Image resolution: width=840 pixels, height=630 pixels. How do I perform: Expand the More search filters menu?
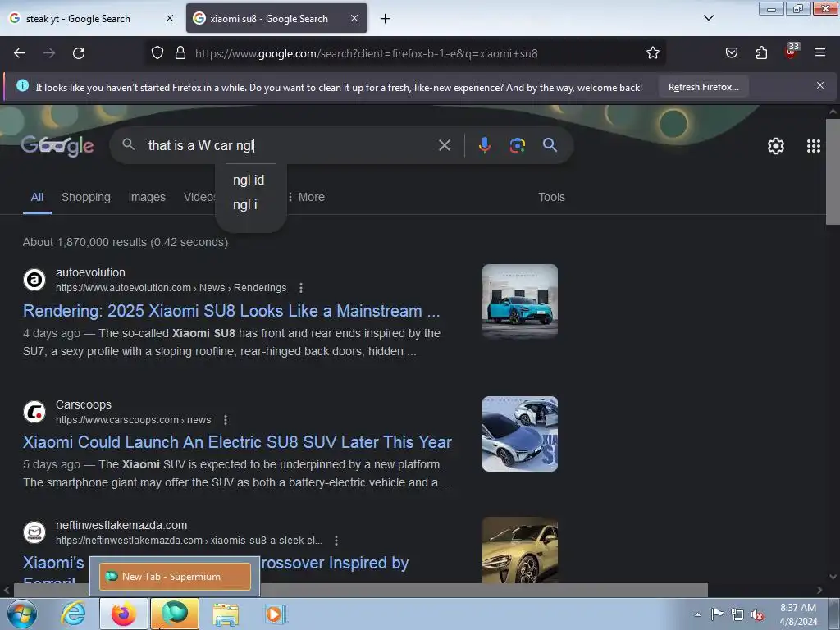point(307,197)
